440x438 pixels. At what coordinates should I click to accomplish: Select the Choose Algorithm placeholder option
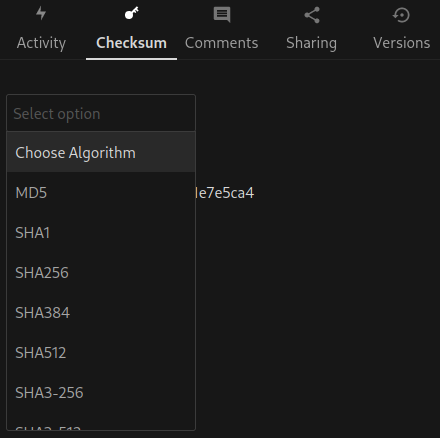101,153
